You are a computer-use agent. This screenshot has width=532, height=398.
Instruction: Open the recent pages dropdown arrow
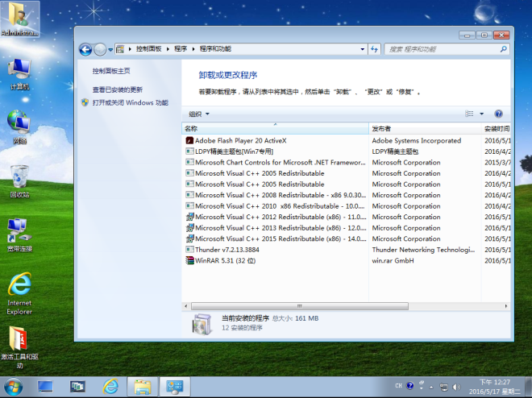click(110, 49)
